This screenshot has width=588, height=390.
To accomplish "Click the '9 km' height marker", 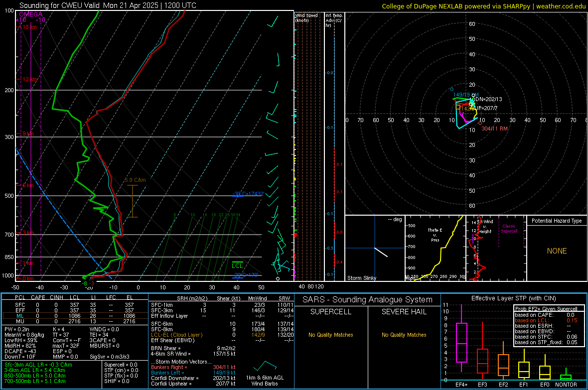I will 28,134.
